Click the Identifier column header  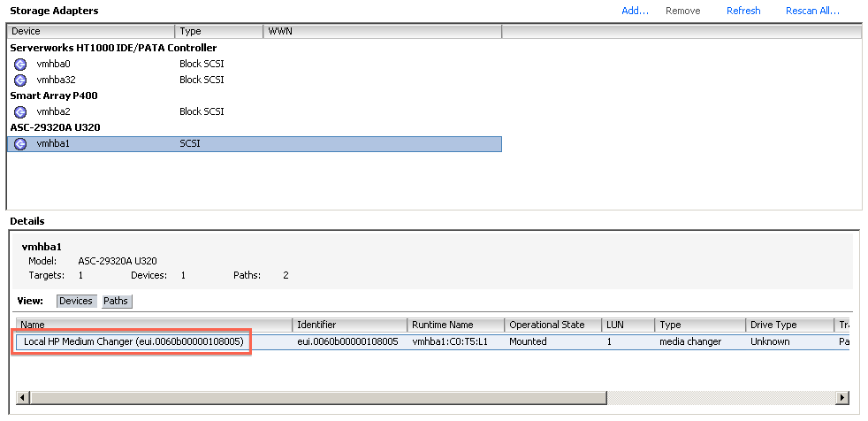tap(350, 325)
